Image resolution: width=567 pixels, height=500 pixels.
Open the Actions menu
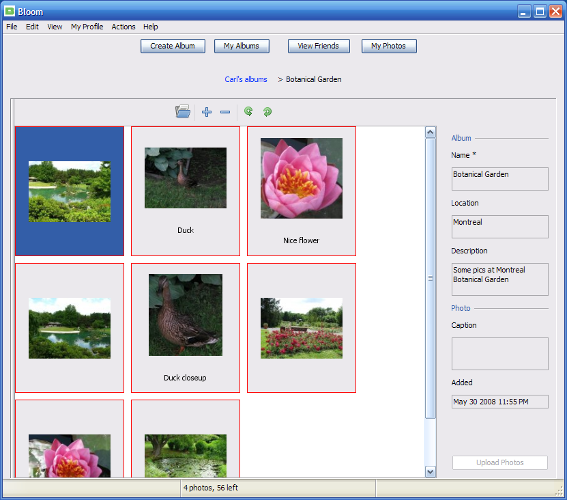[123, 27]
